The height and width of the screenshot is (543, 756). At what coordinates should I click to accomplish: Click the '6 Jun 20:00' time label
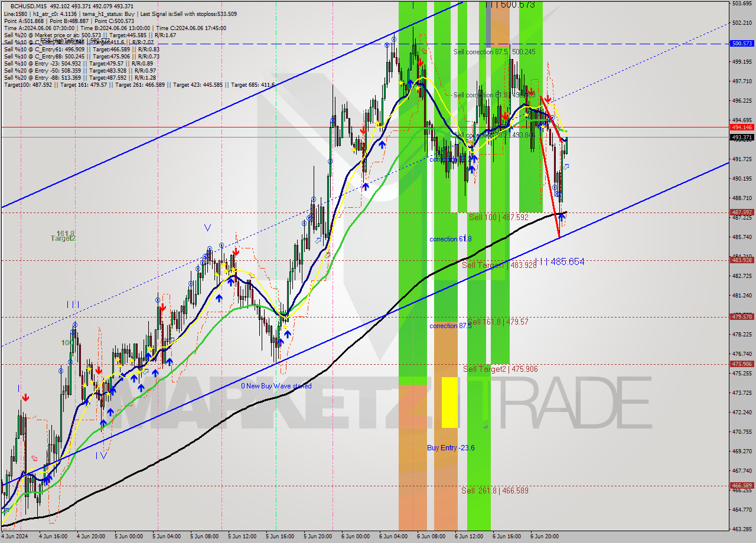point(544,537)
